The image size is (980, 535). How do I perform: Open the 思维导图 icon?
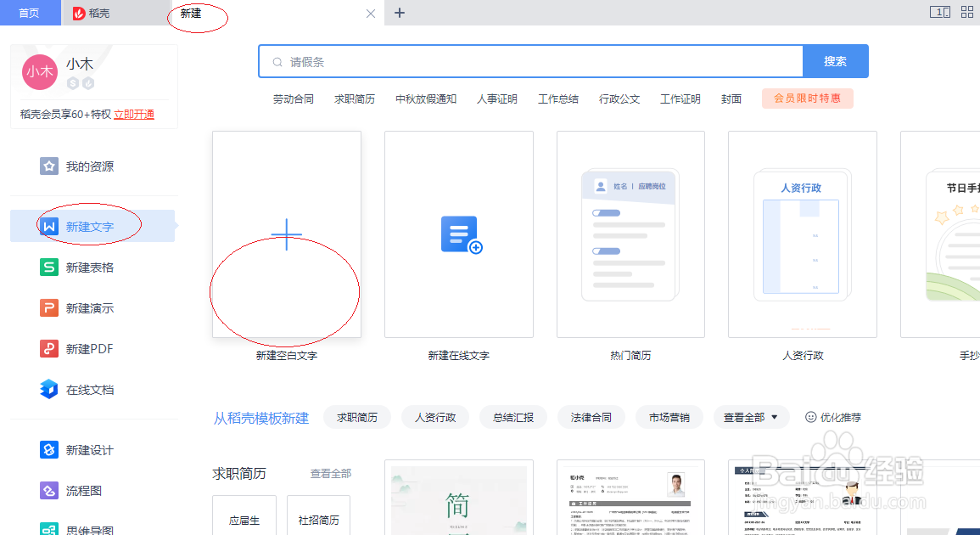point(49,529)
